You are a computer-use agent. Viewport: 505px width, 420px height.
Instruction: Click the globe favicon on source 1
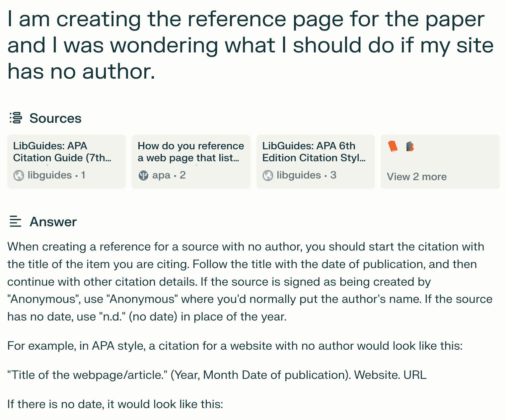click(19, 175)
